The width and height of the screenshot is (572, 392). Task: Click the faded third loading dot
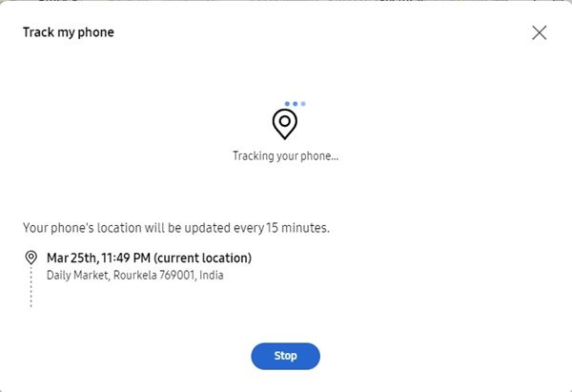pos(303,104)
